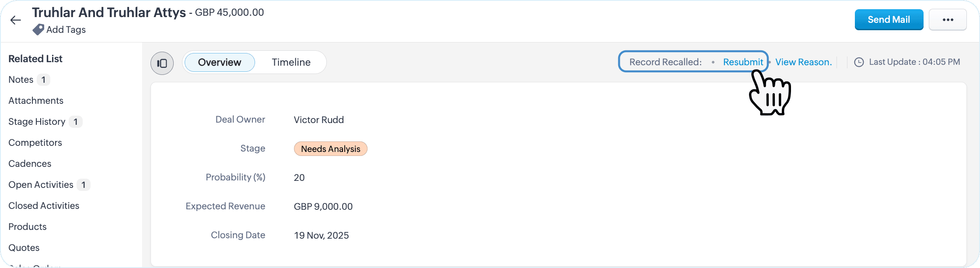Viewport: 980px width, 268px height.
Task: Switch to the Timeline tab
Action: [x=291, y=62]
